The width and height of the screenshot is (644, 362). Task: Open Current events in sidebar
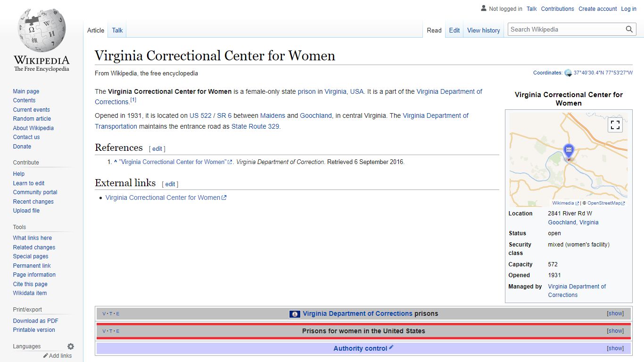tap(32, 110)
